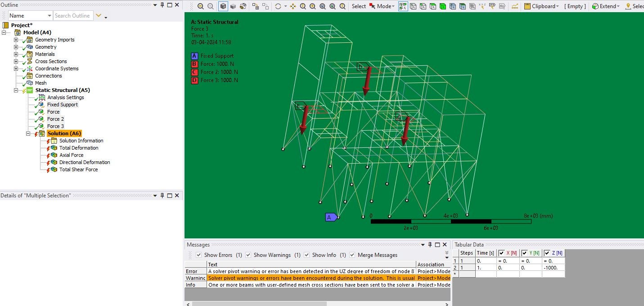Image resolution: width=644 pixels, height=306 pixels.
Task: Collapse the Solution (A6) tree node
Action: (28, 133)
